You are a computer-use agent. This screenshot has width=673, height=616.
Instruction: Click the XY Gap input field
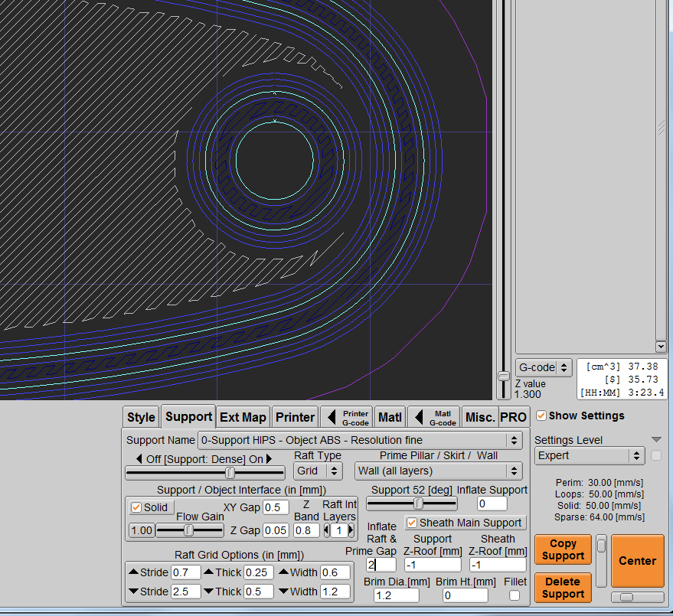pyautogui.click(x=276, y=507)
